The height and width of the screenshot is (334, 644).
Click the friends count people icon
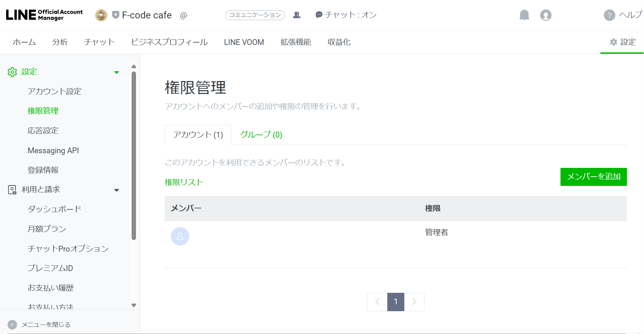297,15
